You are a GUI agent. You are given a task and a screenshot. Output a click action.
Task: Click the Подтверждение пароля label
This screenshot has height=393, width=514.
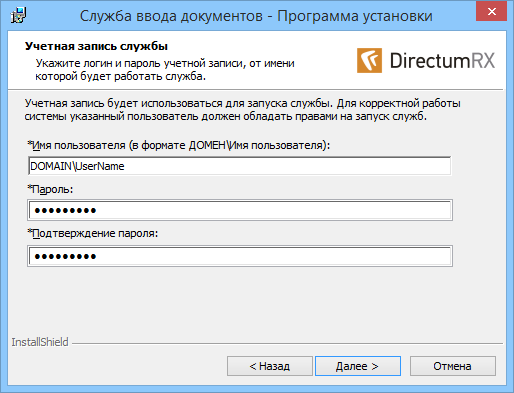point(93,233)
